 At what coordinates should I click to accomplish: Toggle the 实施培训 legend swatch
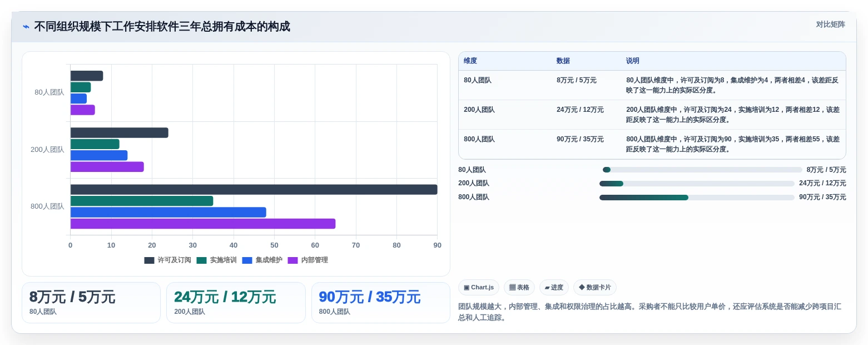point(201,260)
